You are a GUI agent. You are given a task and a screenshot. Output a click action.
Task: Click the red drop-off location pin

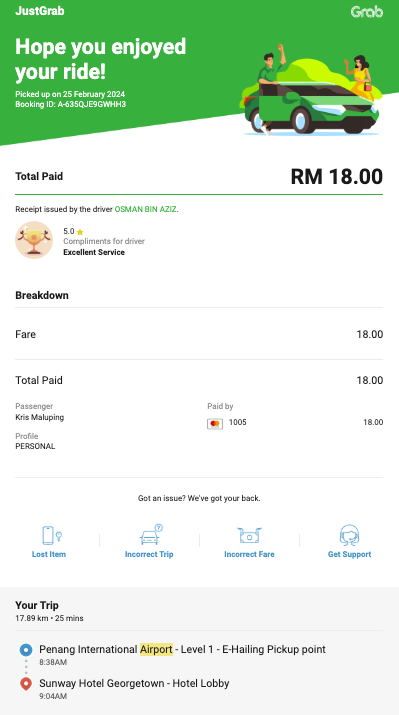point(26,684)
